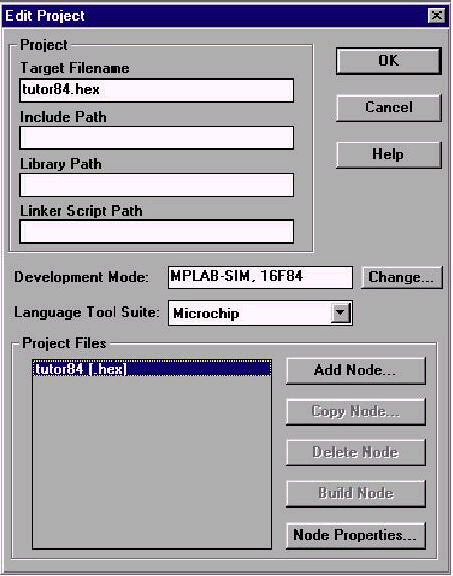Click the Development Mode MPLAB-SIM, 16F84 field

tap(260, 277)
